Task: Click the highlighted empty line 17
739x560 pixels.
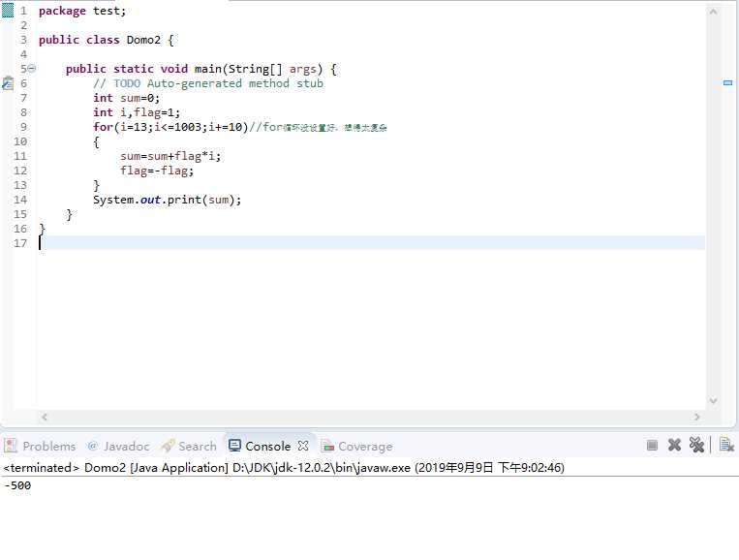Action: point(371,243)
